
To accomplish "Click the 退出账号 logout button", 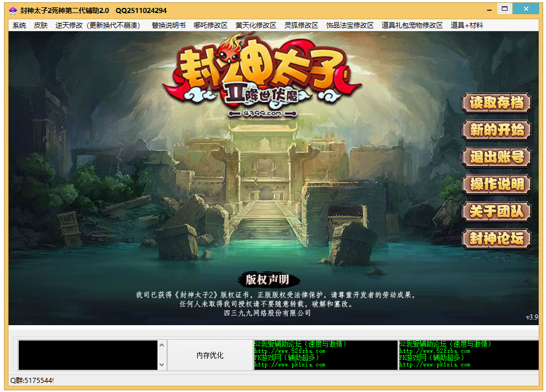I will [x=496, y=157].
